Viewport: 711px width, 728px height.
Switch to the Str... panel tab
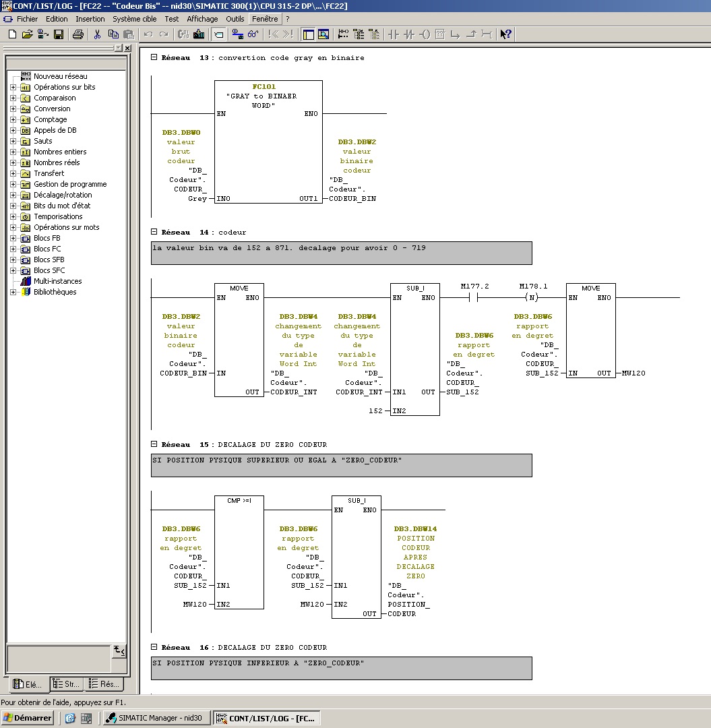click(66, 684)
